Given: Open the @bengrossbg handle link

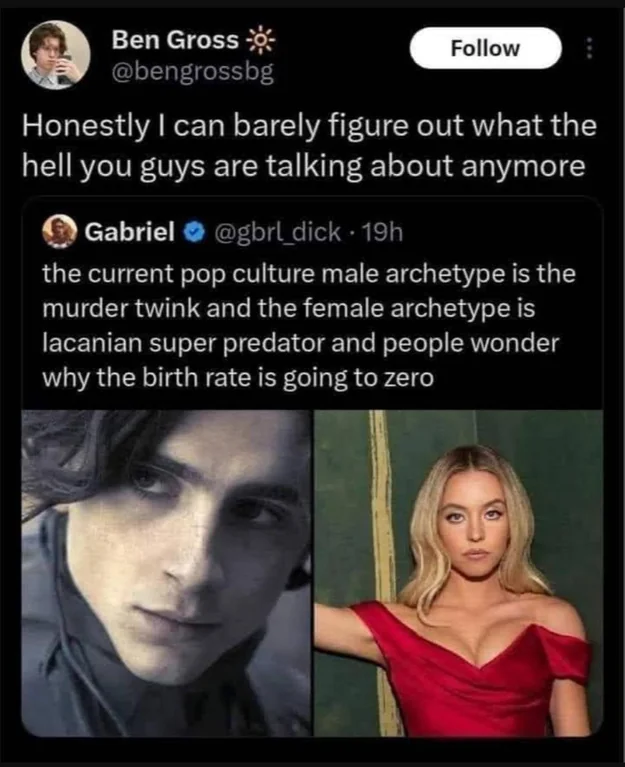Looking at the screenshot, I should (193, 72).
